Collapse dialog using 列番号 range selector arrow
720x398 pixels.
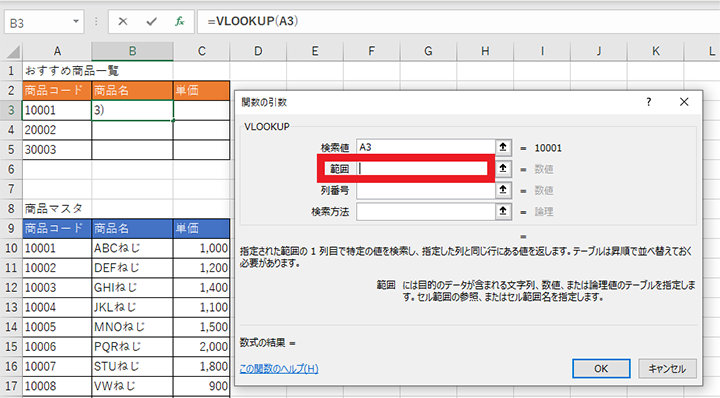[x=503, y=190]
